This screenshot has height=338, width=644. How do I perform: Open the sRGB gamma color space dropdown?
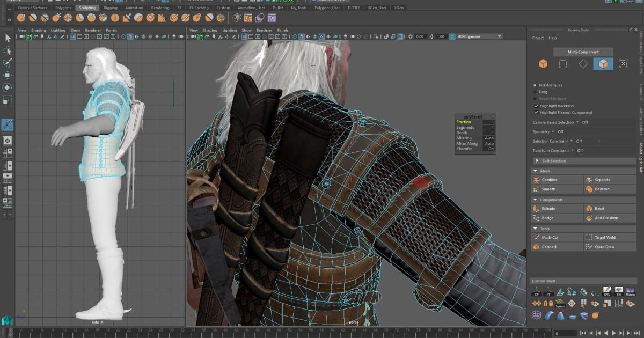point(478,36)
